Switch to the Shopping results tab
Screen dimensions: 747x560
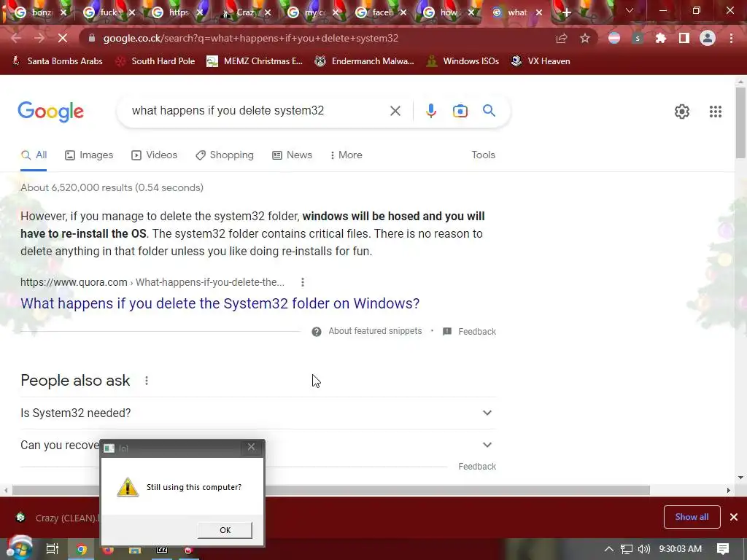click(225, 155)
